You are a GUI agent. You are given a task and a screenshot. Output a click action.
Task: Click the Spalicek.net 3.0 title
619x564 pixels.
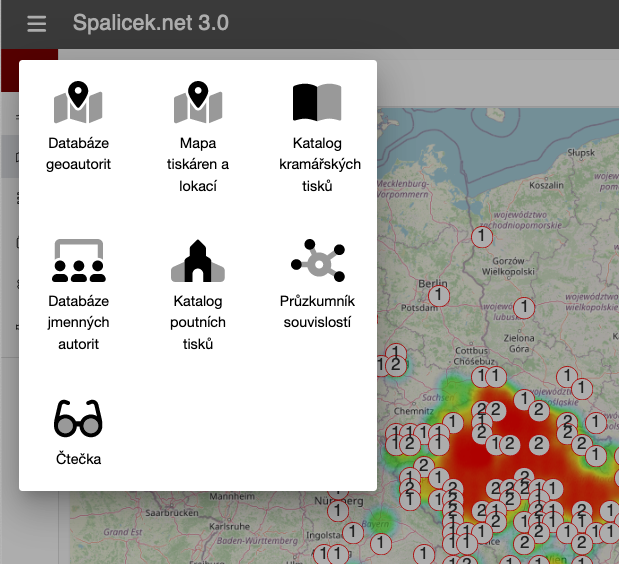click(151, 23)
